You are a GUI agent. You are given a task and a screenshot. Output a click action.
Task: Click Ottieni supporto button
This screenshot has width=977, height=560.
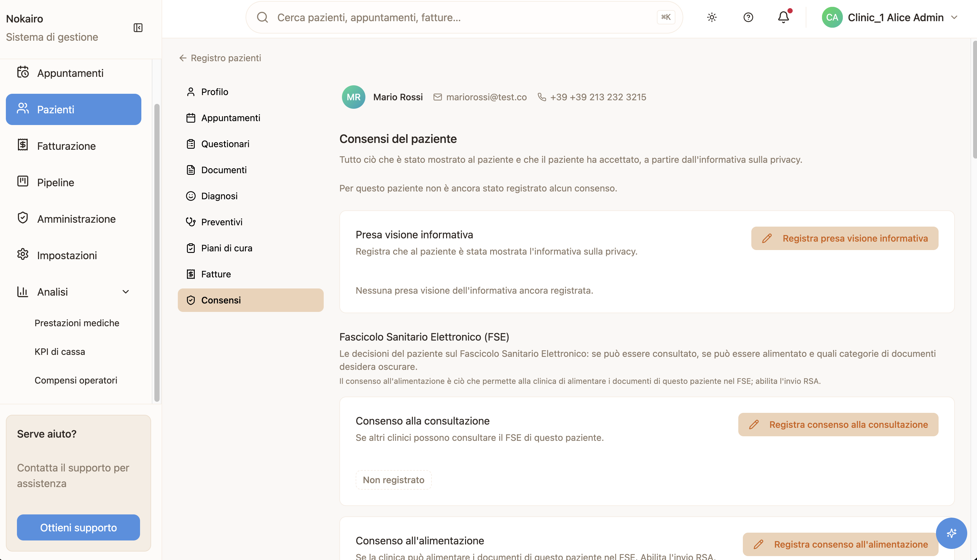78,527
